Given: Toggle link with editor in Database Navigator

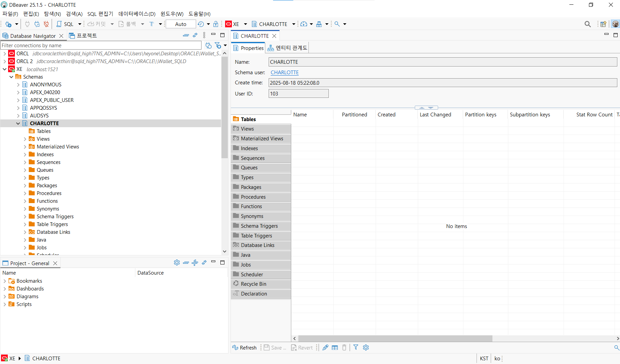Looking at the screenshot, I should click(x=195, y=35).
